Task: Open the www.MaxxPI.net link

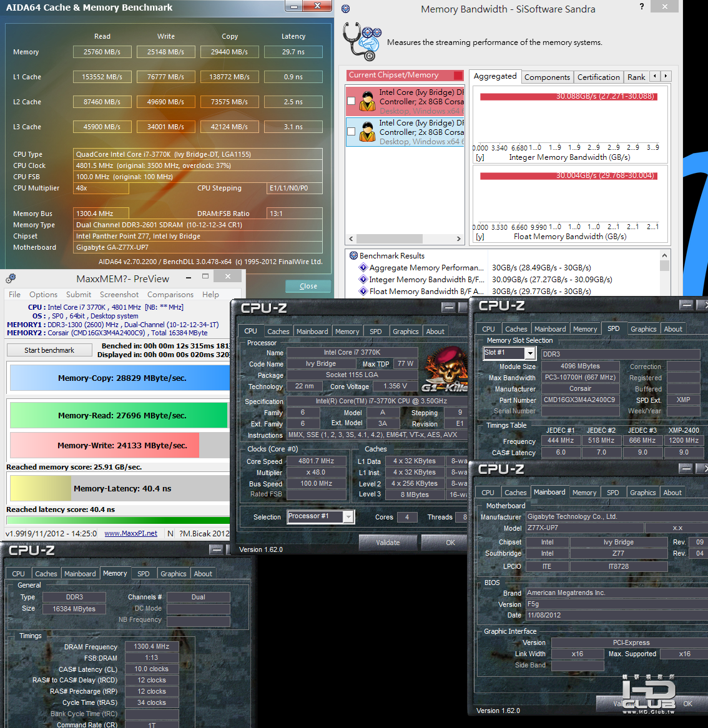Action: (x=131, y=533)
